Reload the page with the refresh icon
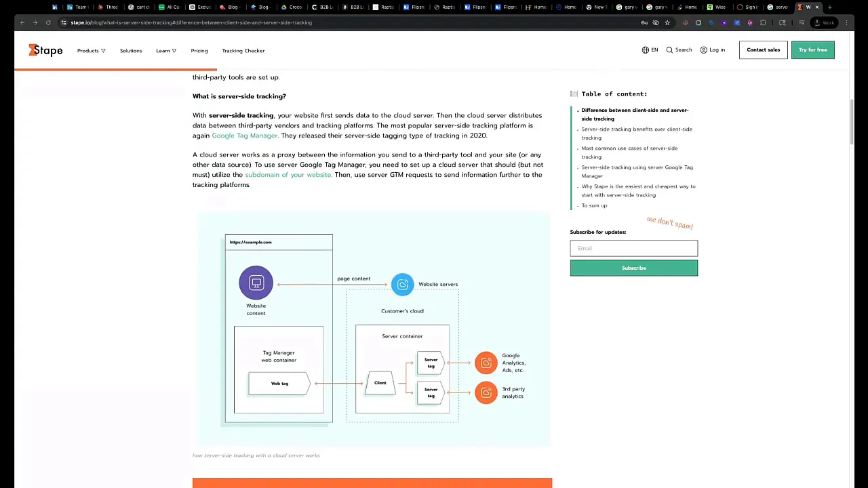The height and width of the screenshot is (488, 868). (x=47, y=22)
